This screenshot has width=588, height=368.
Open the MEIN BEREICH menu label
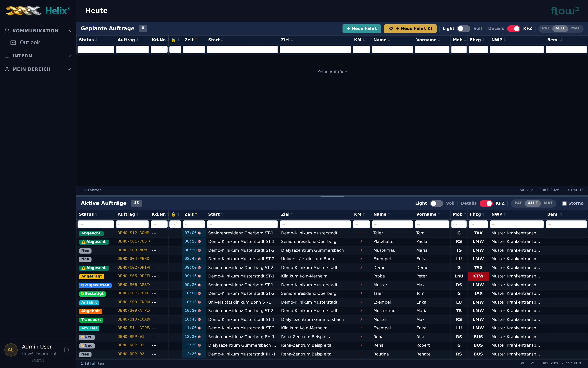pyautogui.click(x=32, y=69)
